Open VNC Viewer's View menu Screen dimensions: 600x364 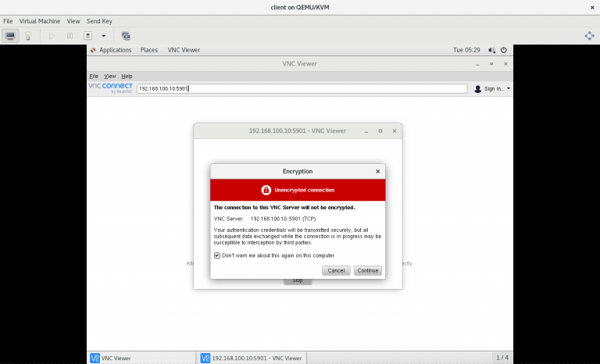click(110, 77)
